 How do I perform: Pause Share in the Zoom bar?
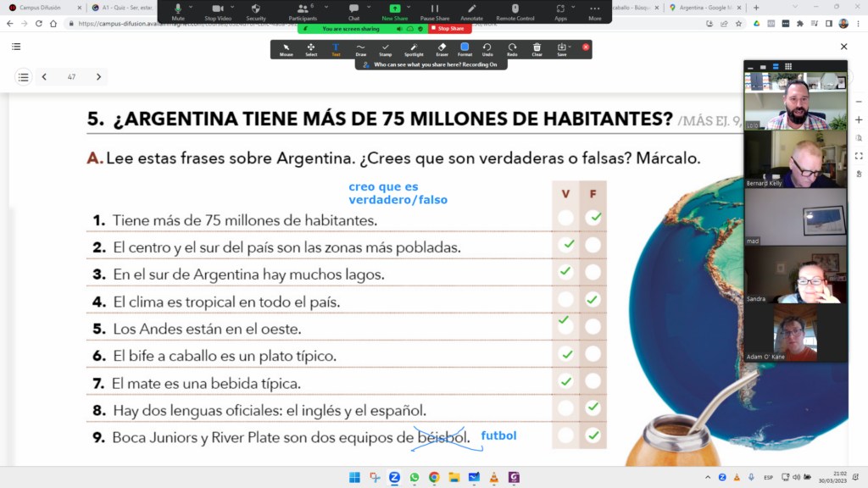coord(435,12)
